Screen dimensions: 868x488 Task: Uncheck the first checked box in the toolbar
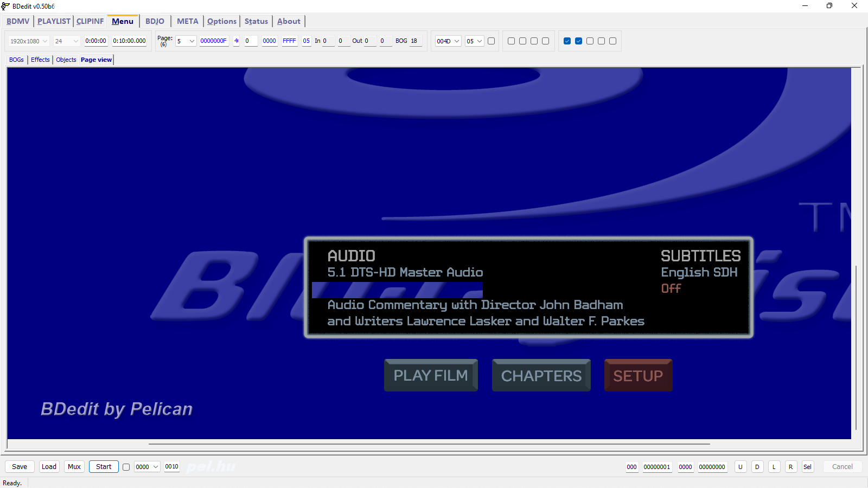pos(567,41)
